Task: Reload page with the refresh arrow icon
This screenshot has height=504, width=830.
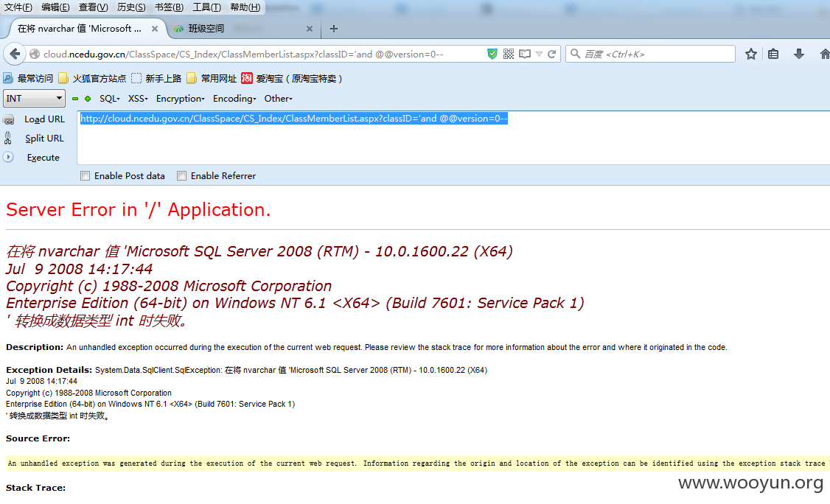Action: click(x=551, y=54)
